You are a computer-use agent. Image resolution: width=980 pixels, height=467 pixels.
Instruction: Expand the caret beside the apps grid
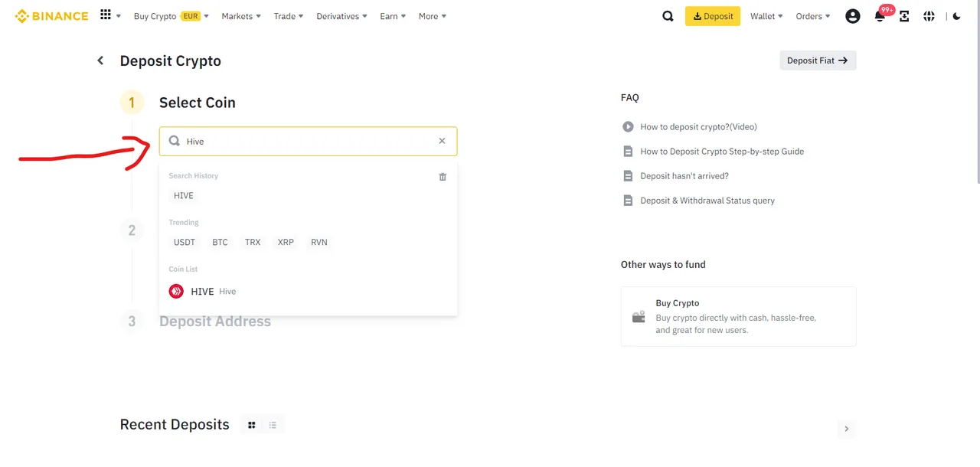(x=118, y=17)
